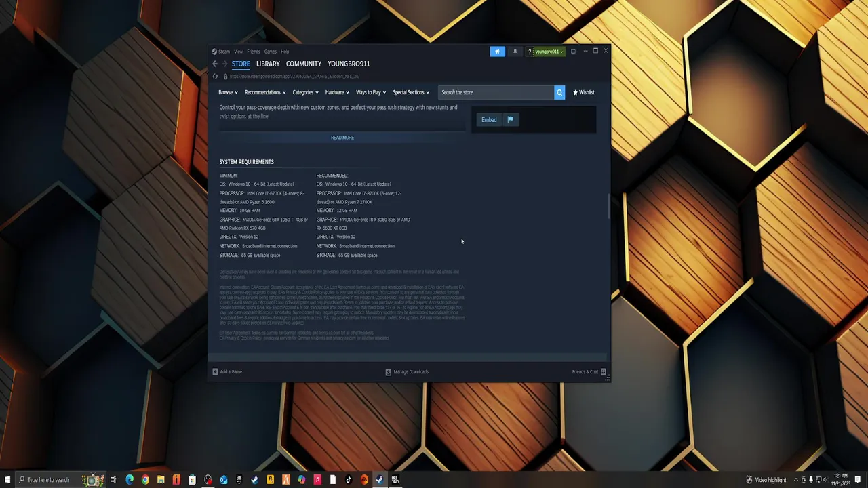Click READ MORE under the description
This screenshot has width=868, height=488.
click(342, 138)
